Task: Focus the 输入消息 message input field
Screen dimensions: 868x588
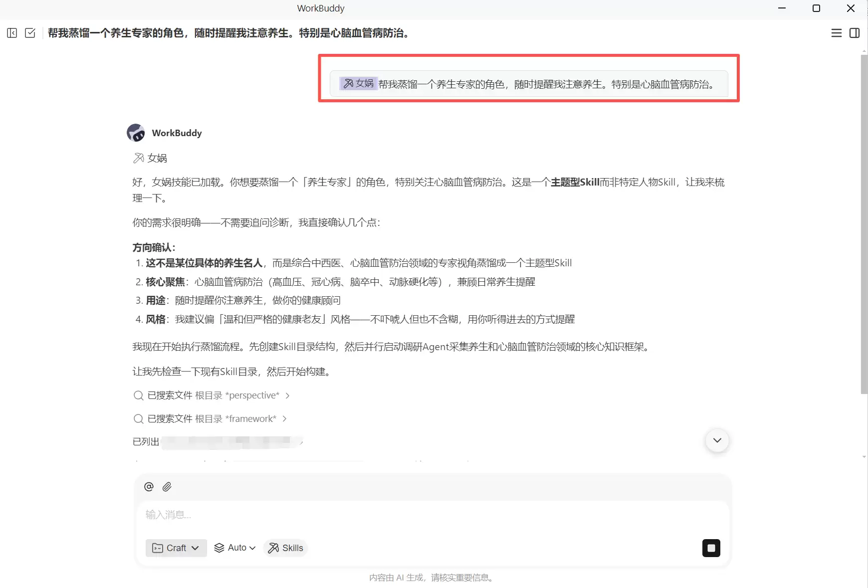Action: click(x=433, y=515)
